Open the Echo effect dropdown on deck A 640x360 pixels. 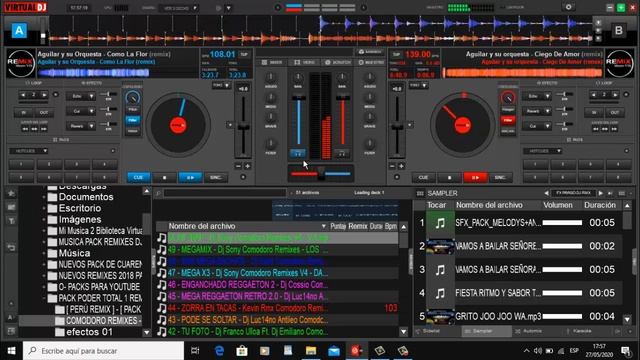click(80, 96)
